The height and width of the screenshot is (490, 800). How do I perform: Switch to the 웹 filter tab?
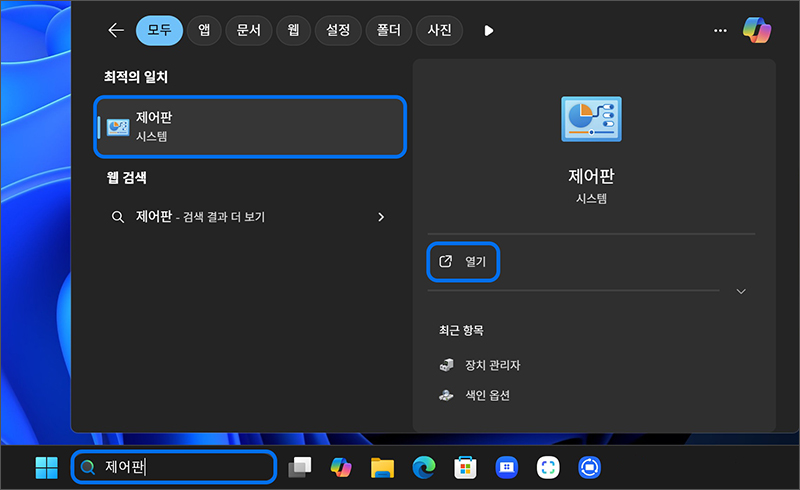293,31
